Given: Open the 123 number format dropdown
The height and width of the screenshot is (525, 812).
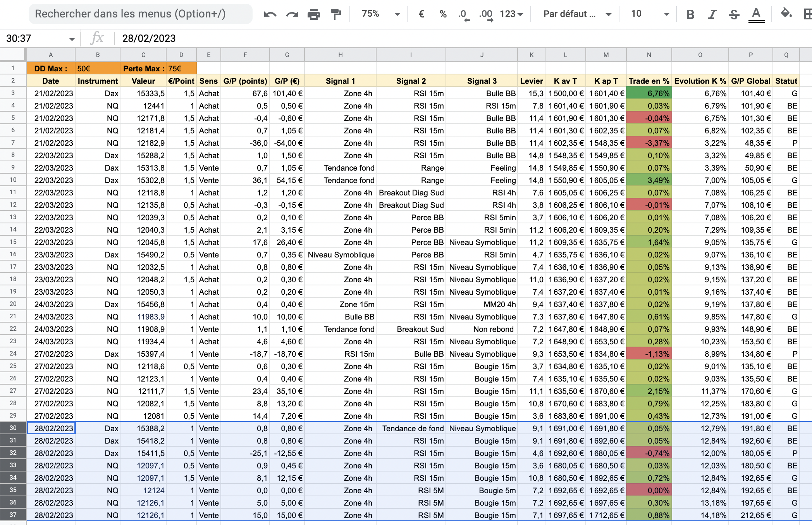Looking at the screenshot, I should coord(511,14).
